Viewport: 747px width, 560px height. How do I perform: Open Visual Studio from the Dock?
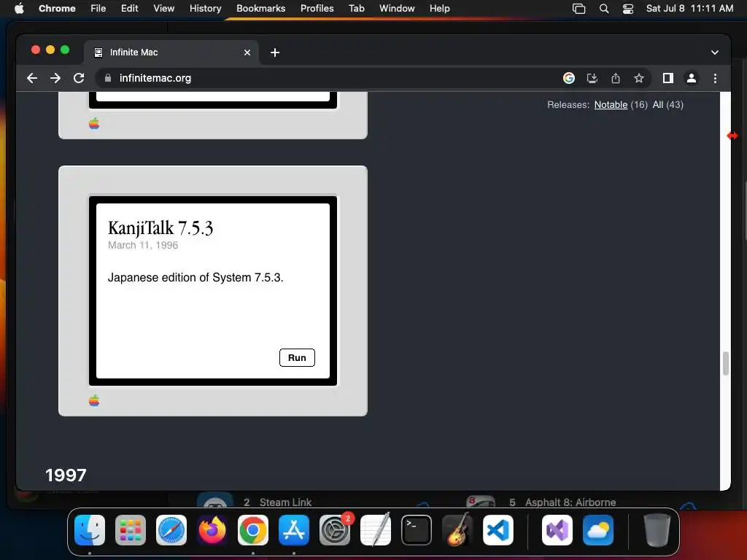pos(557,530)
